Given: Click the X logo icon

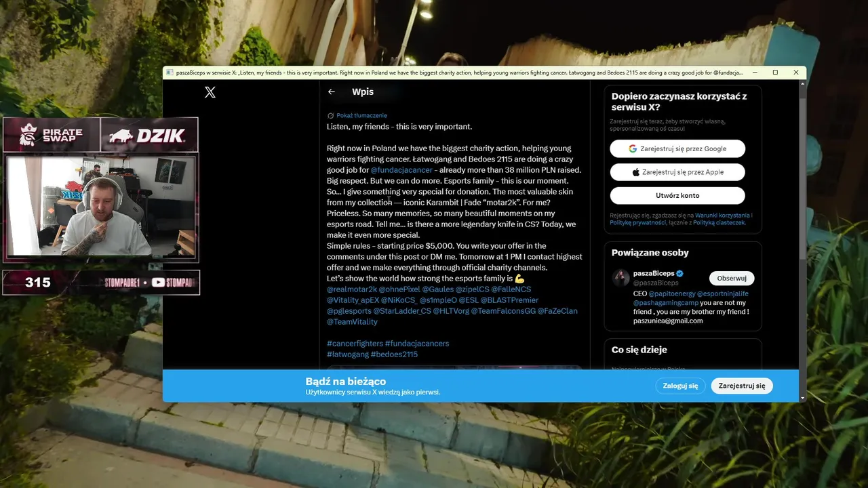Looking at the screenshot, I should (x=210, y=92).
